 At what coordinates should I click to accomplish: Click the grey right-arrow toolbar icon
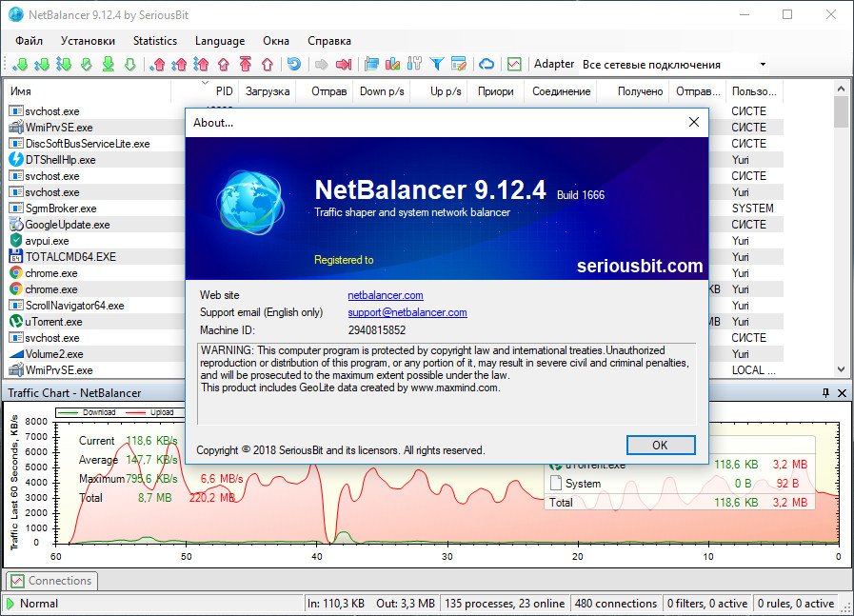(322, 65)
